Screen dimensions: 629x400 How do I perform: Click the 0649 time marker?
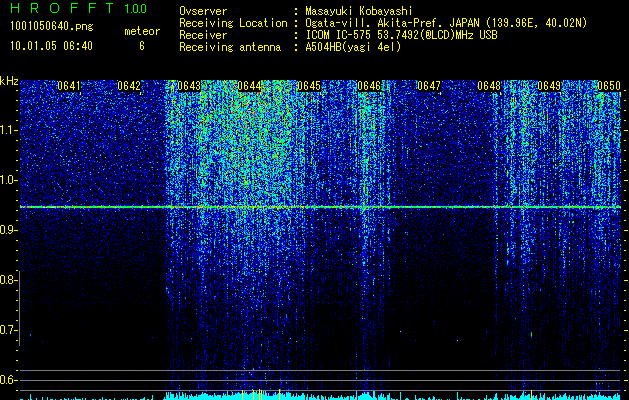(x=549, y=86)
